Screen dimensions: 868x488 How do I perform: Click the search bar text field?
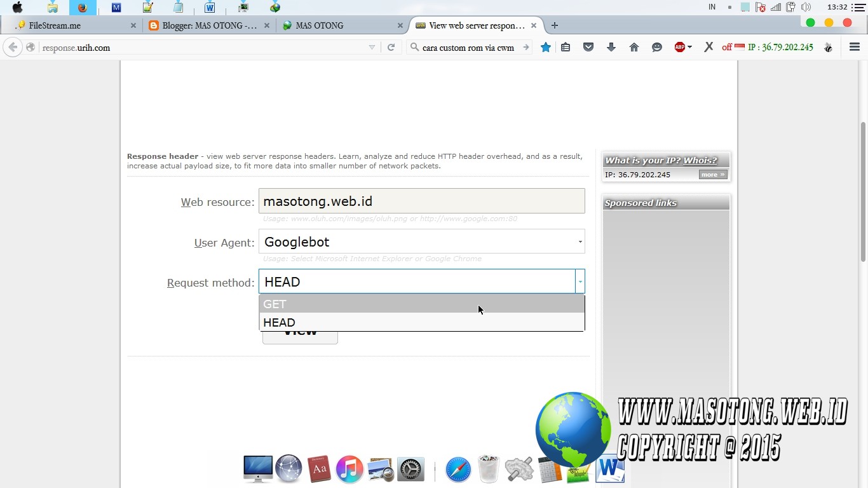pyautogui.click(x=468, y=48)
